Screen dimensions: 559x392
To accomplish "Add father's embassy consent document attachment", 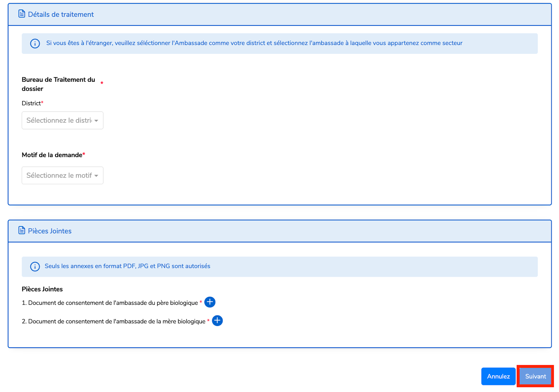I will click(x=210, y=302).
